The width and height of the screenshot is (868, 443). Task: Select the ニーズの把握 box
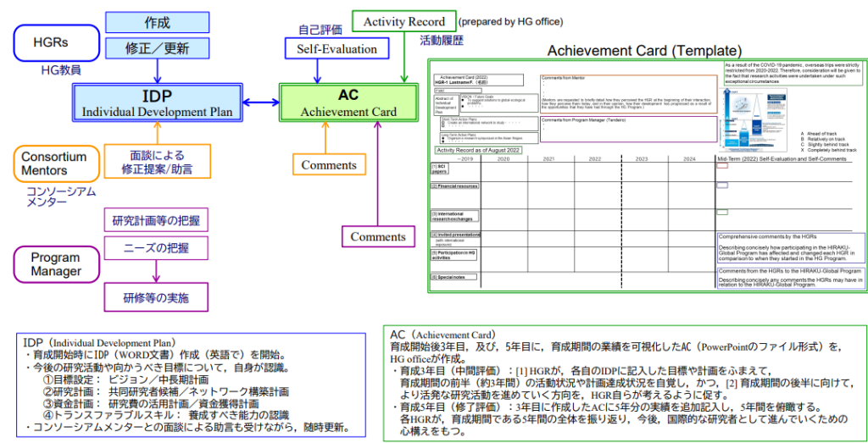click(155, 249)
